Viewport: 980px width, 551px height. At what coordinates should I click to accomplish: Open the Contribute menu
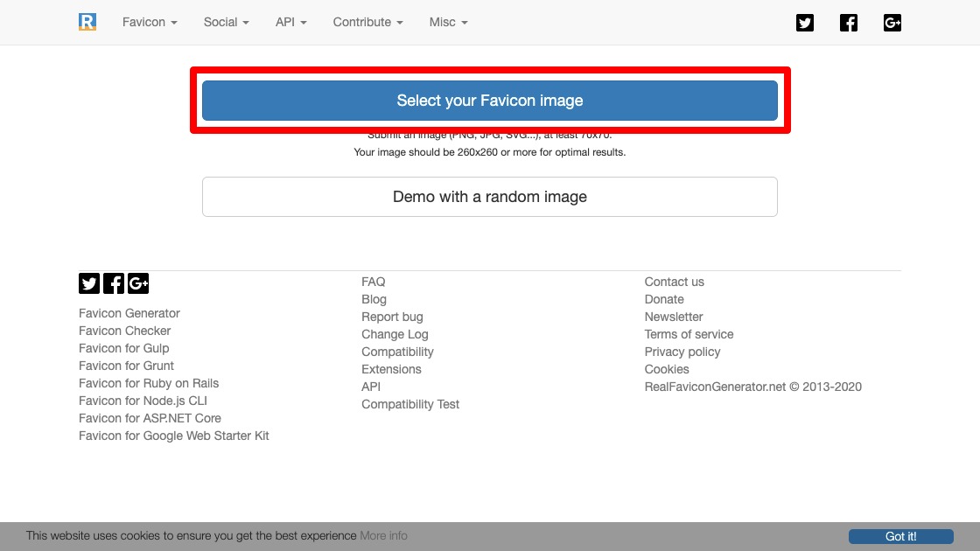pyautogui.click(x=367, y=22)
